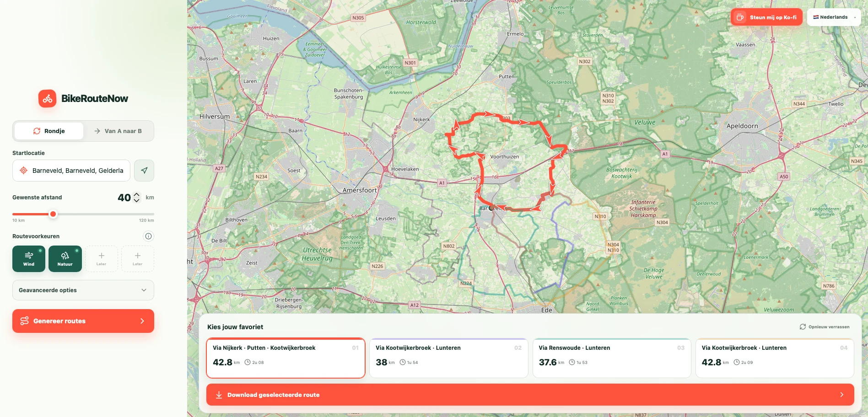Click the Voorthuizen label on map
The image size is (868, 417).
[x=505, y=157]
